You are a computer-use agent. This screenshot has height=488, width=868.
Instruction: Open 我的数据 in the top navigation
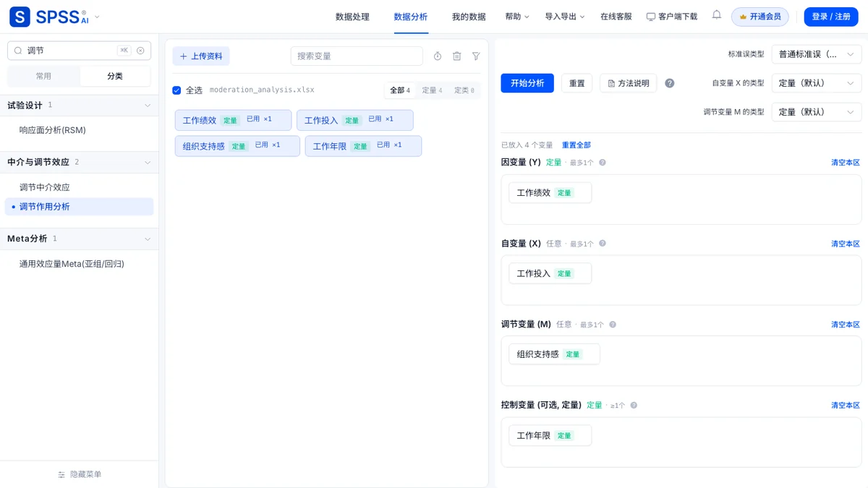[x=469, y=17]
